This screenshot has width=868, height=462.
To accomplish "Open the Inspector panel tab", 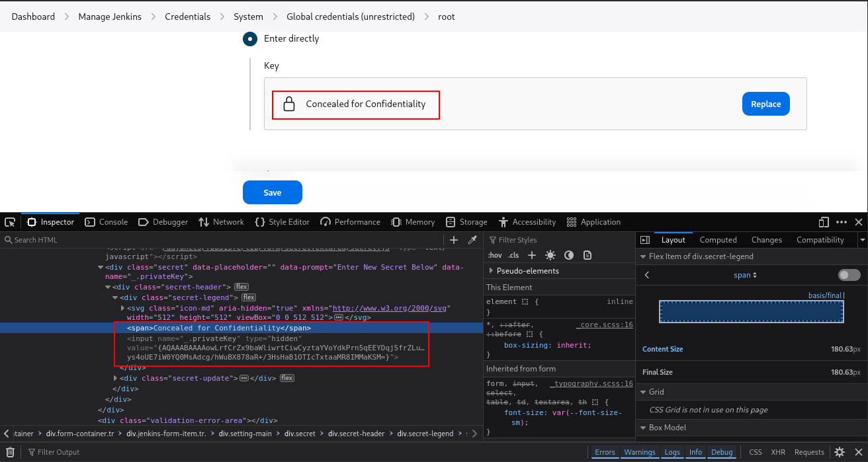I will coord(51,222).
